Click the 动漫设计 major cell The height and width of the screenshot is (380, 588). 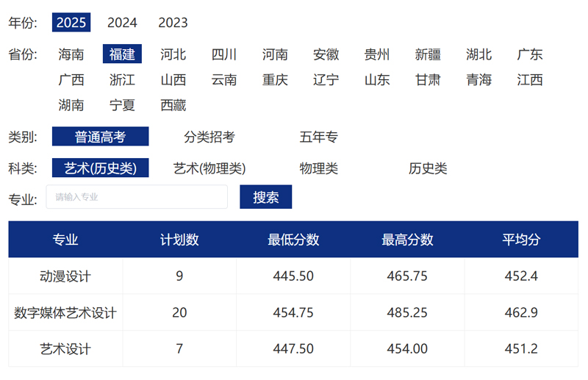[x=65, y=276]
